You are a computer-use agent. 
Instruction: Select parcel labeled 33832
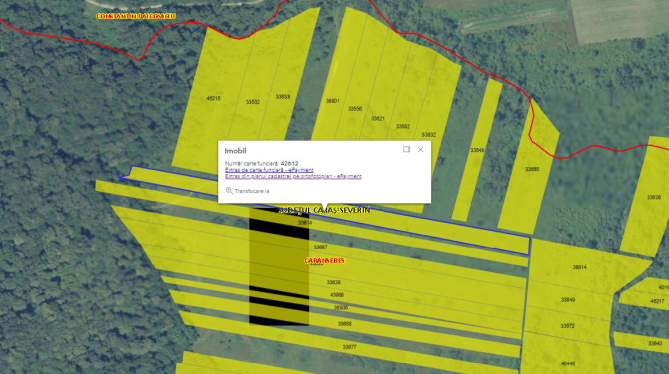click(428, 135)
